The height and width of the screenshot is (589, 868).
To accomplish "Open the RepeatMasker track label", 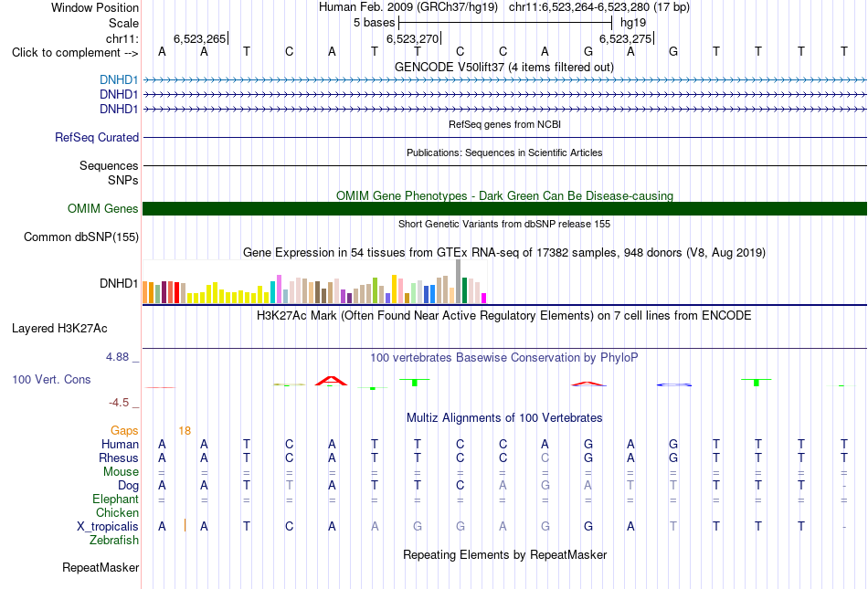I will [101, 567].
